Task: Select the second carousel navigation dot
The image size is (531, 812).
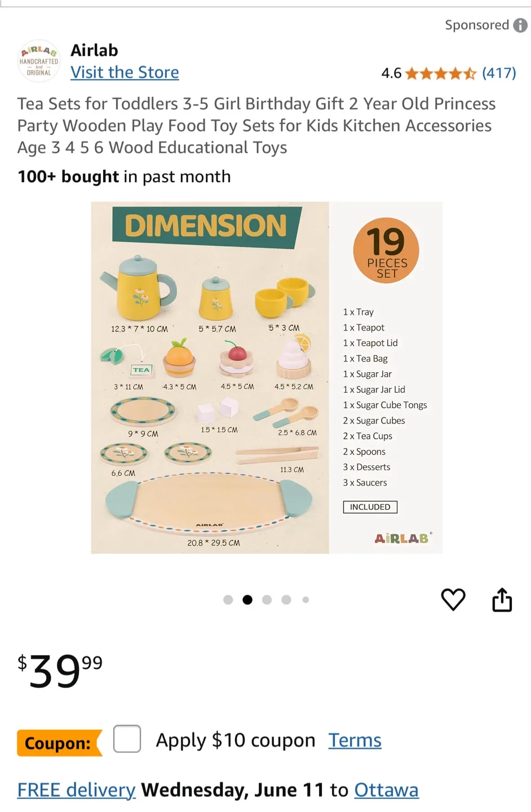Action: pyautogui.click(x=247, y=599)
